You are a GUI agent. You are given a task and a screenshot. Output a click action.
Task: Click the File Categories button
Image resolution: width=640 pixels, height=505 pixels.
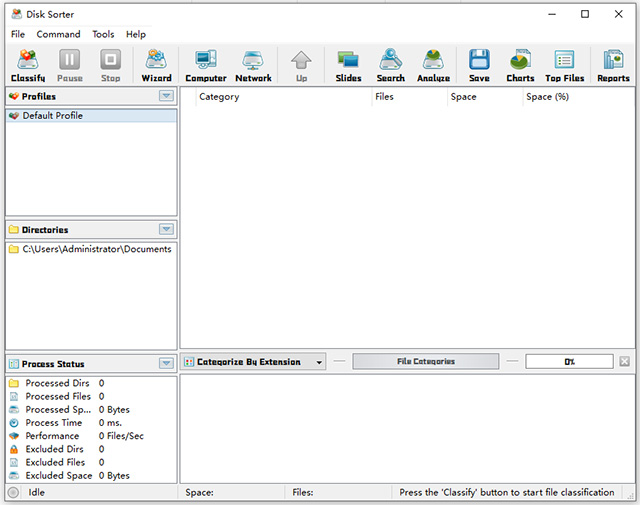[x=426, y=362]
